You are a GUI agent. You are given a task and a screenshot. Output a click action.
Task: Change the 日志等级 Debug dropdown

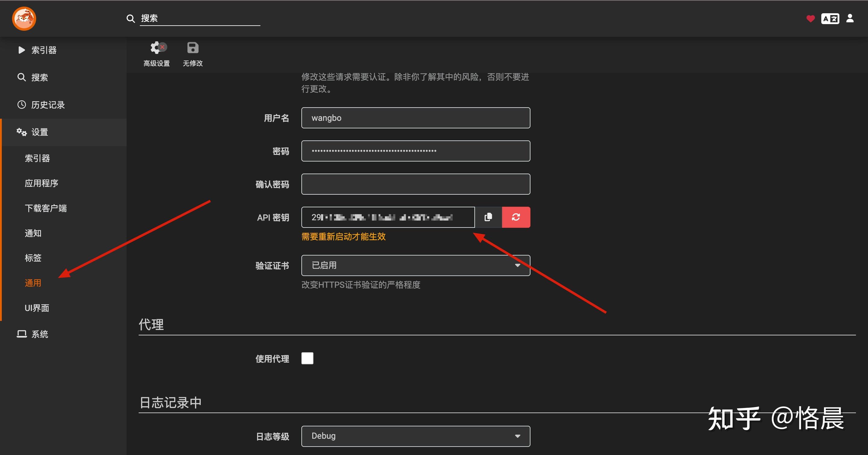[416, 436]
